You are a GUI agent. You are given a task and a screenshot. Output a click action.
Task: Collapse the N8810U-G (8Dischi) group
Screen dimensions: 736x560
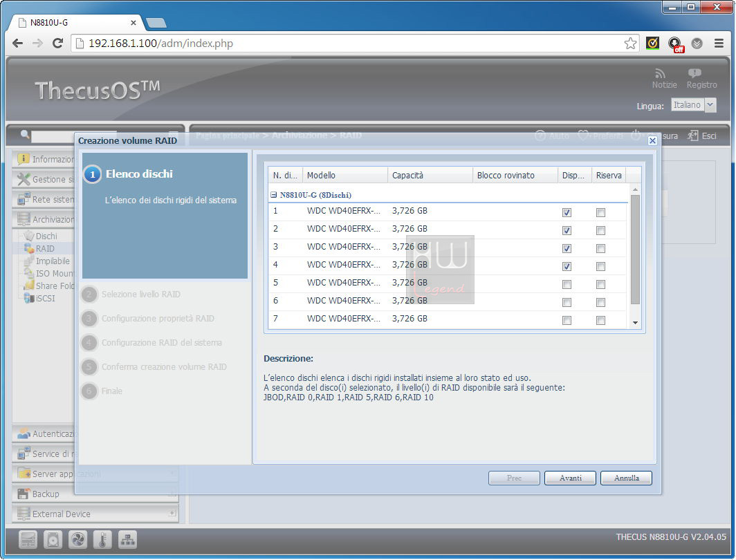[x=274, y=195]
